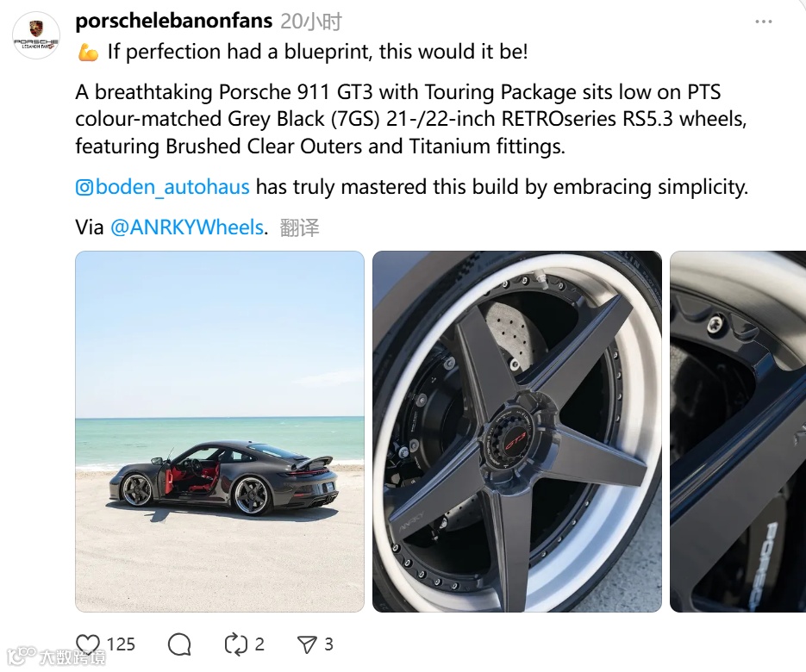Open the beach Porsche photo thumbnail
The height and width of the screenshot is (672, 806).
(x=220, y=432)
